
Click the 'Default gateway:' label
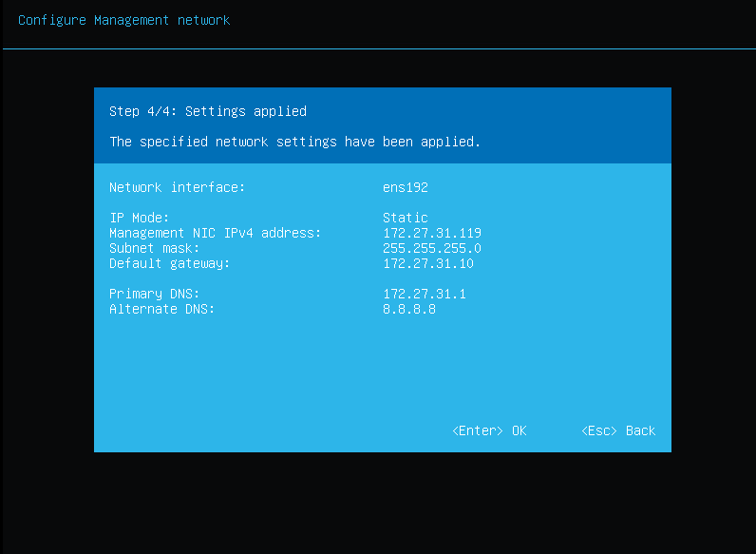coord(170,263)
